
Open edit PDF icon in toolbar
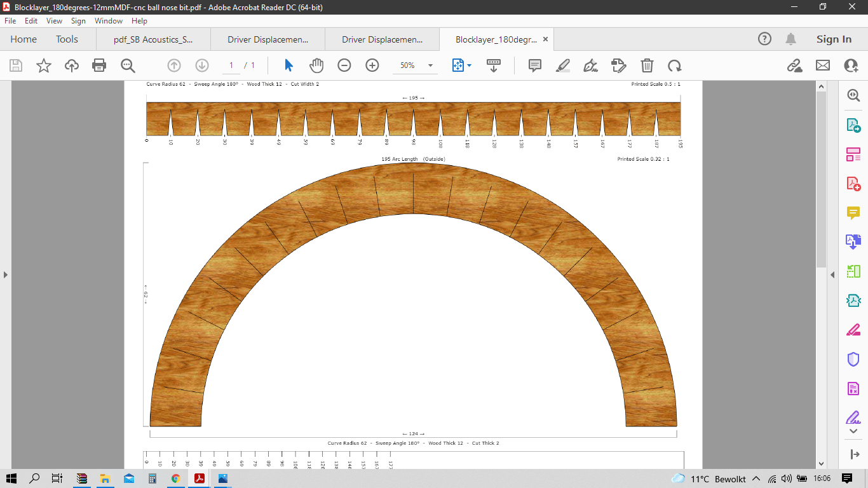pos(619,65)
